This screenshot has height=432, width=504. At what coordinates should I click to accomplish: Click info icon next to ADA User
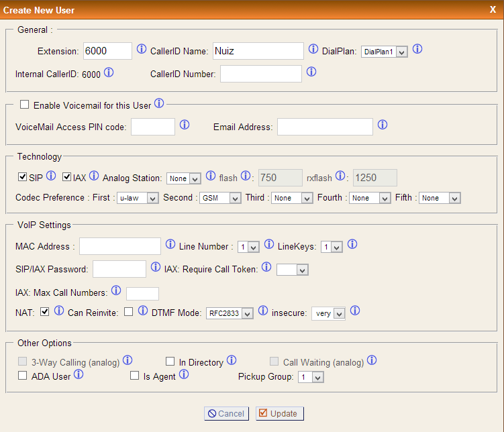(x=79, y=374)
